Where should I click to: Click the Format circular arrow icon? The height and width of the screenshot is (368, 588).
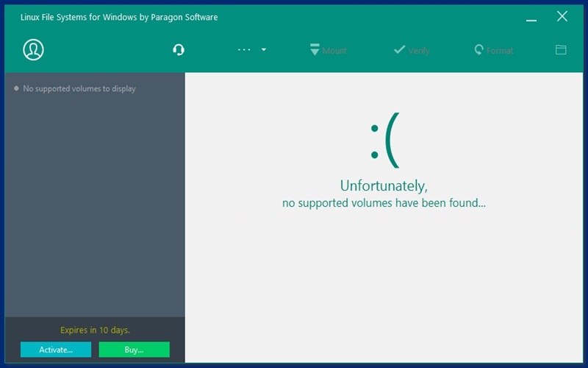click(479, 50)
